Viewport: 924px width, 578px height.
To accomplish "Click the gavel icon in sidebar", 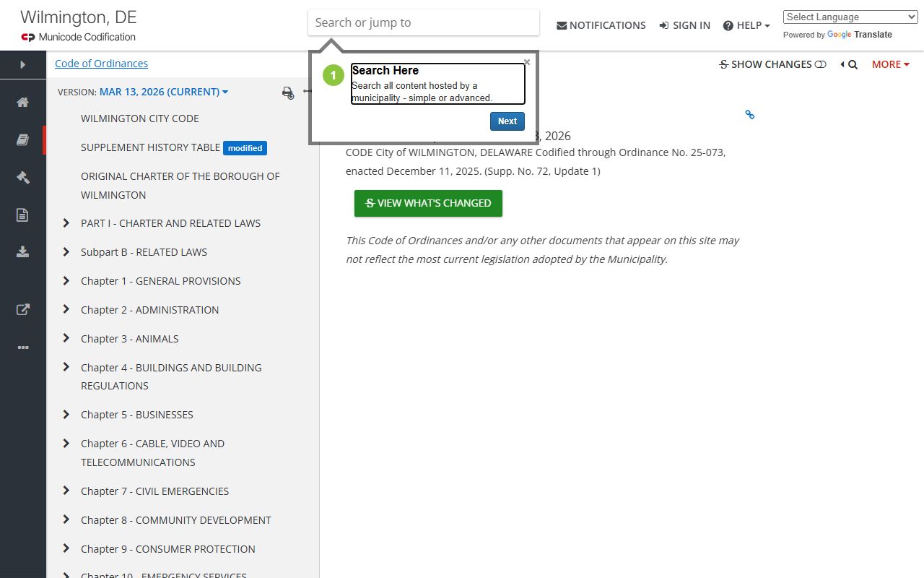I will 23,177.
